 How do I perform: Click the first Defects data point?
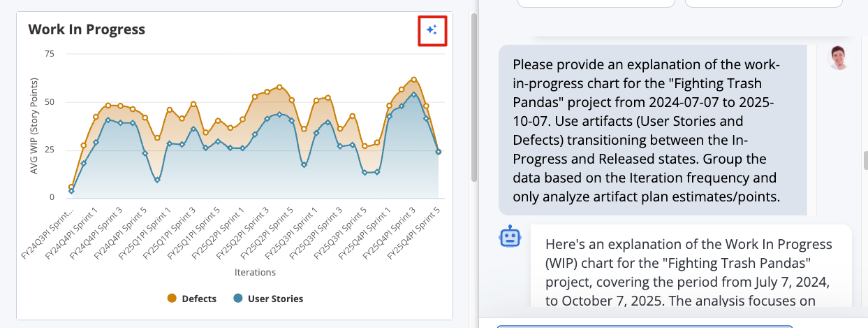(71, 187)
